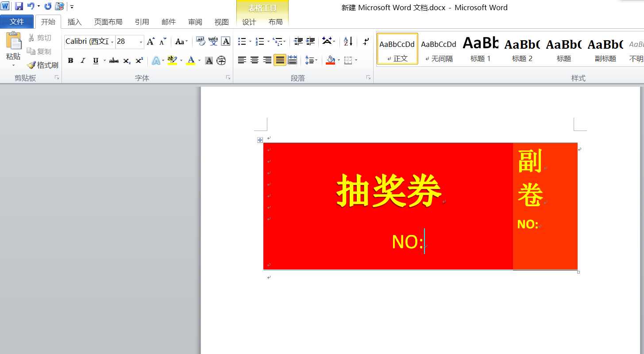Switch to the Page Layout (页面布局) tab
The image size is (644, 354).
tap(108, 22)
